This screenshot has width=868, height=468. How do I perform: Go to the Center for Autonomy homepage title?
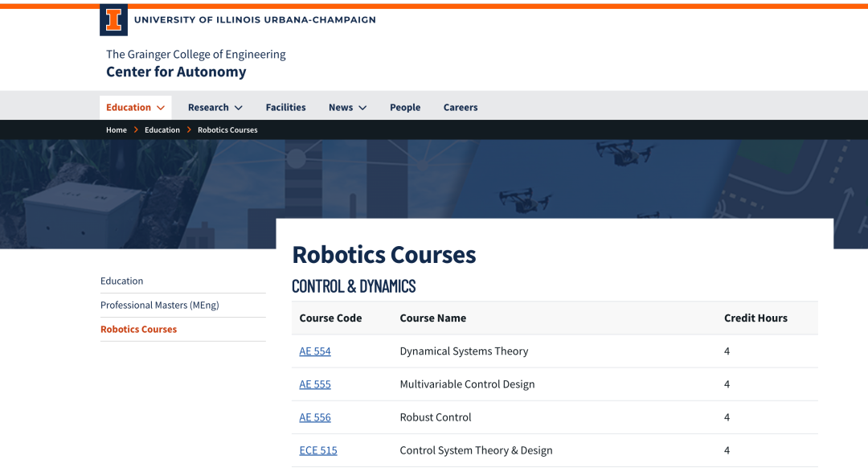pyautogui.click(x=176, y=72)
